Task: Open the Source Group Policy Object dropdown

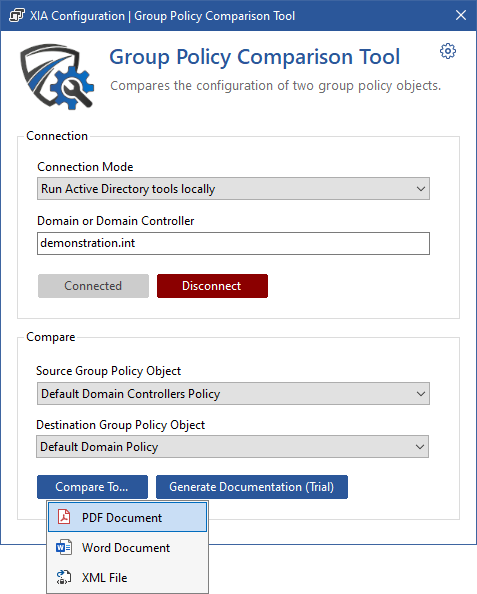Action: point(233,394)
